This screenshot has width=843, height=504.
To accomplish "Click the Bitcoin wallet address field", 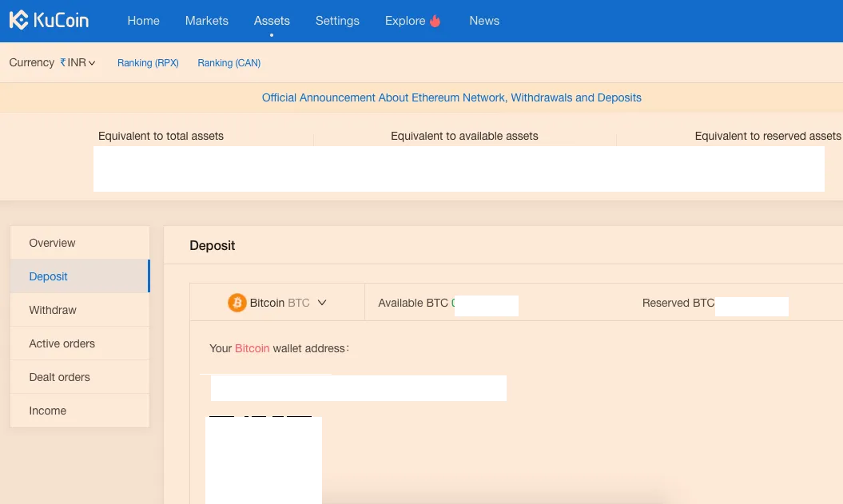I will click(359, 388).
